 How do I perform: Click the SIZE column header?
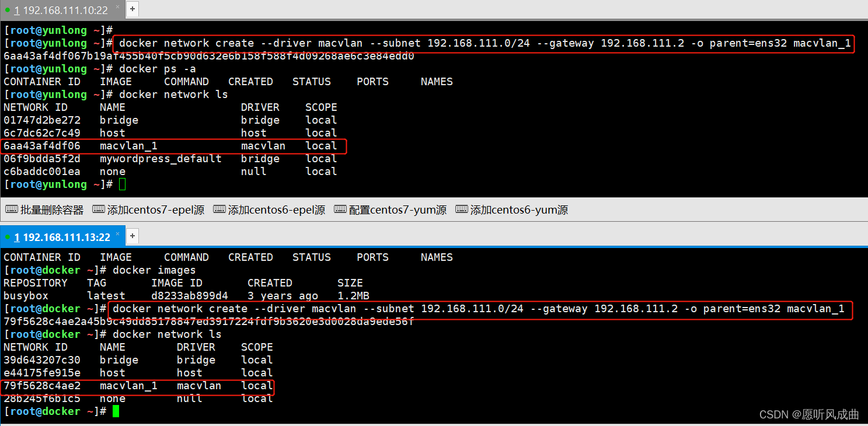350,283
